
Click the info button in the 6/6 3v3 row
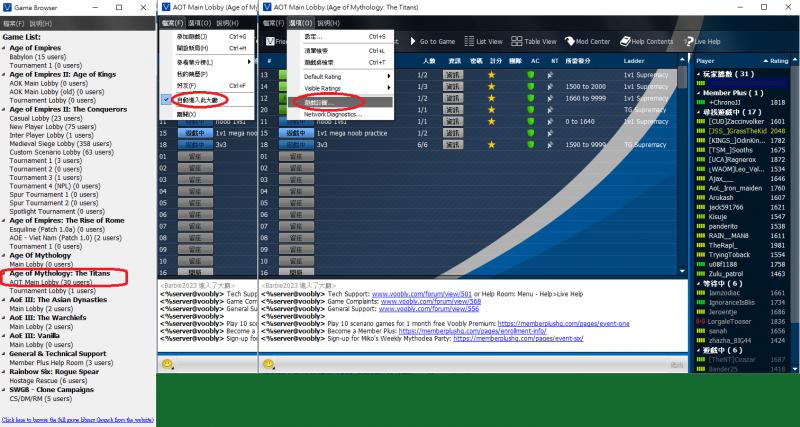pos(453,145)
